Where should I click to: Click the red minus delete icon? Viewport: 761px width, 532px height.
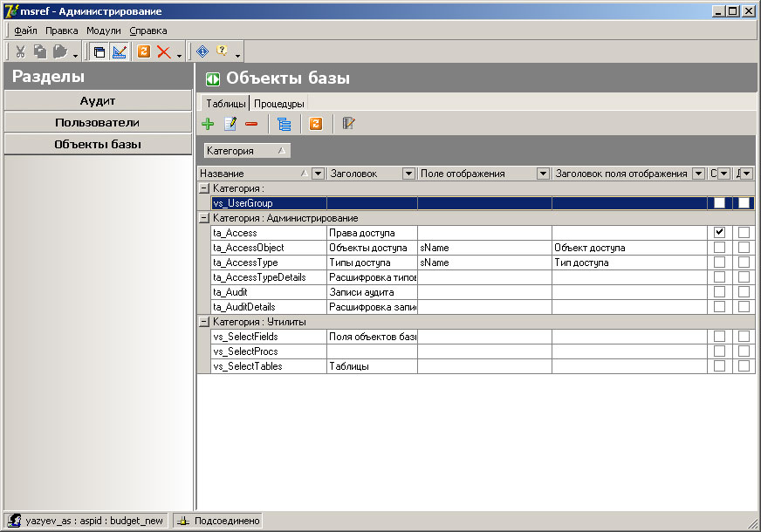[251, 123]
